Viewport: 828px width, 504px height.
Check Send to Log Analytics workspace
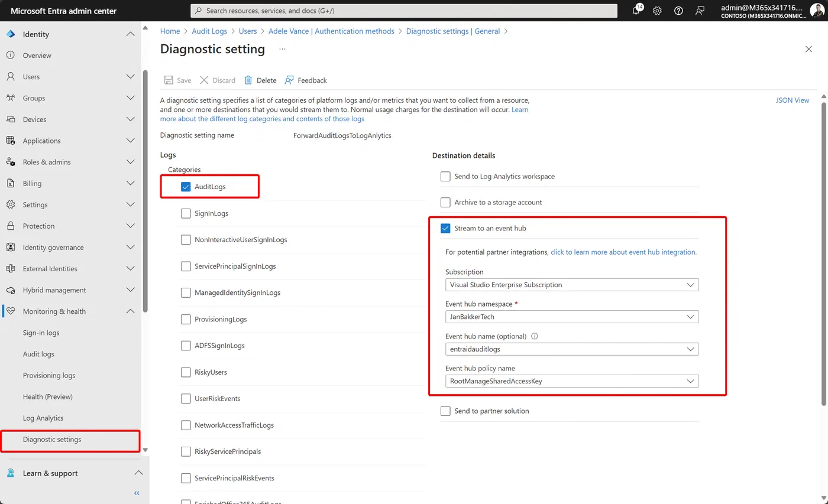[x=445, y=176]
